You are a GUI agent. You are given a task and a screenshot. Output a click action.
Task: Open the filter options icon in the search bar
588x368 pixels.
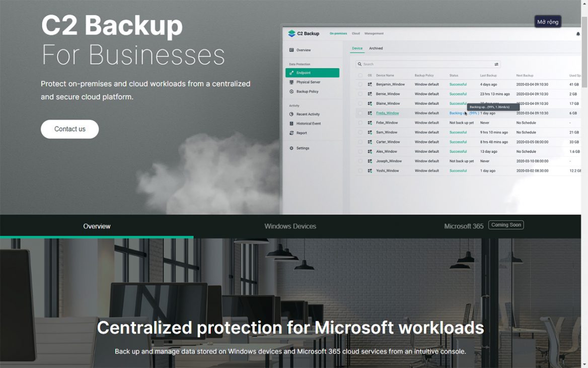click(496, 64)
